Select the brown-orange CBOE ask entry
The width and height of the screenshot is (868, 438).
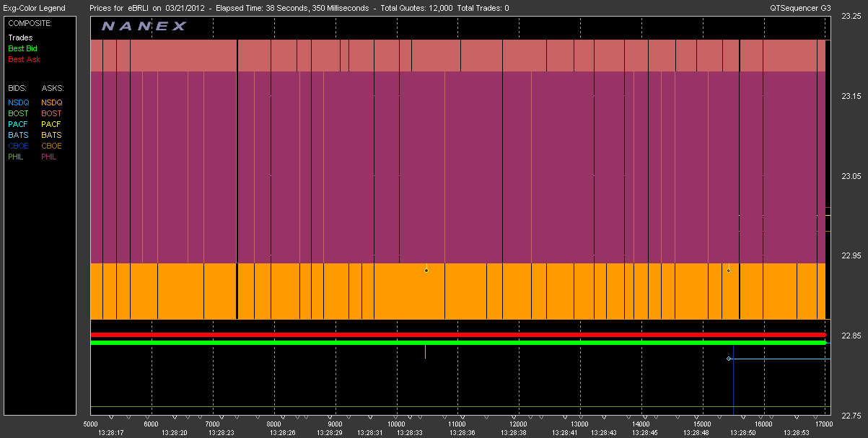click(52, 146)
